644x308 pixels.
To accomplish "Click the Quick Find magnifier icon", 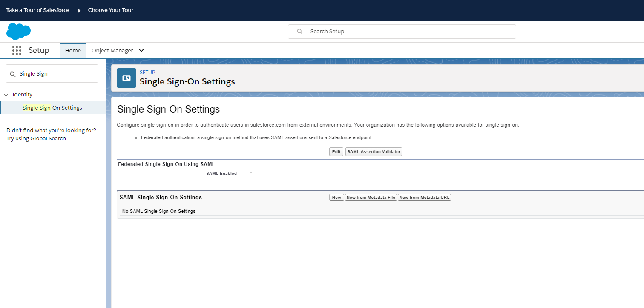I will tap(13, 74).
